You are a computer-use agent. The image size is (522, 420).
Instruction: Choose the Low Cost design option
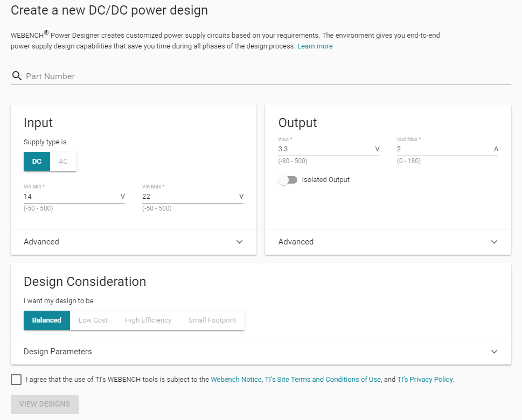pos(93,320)
